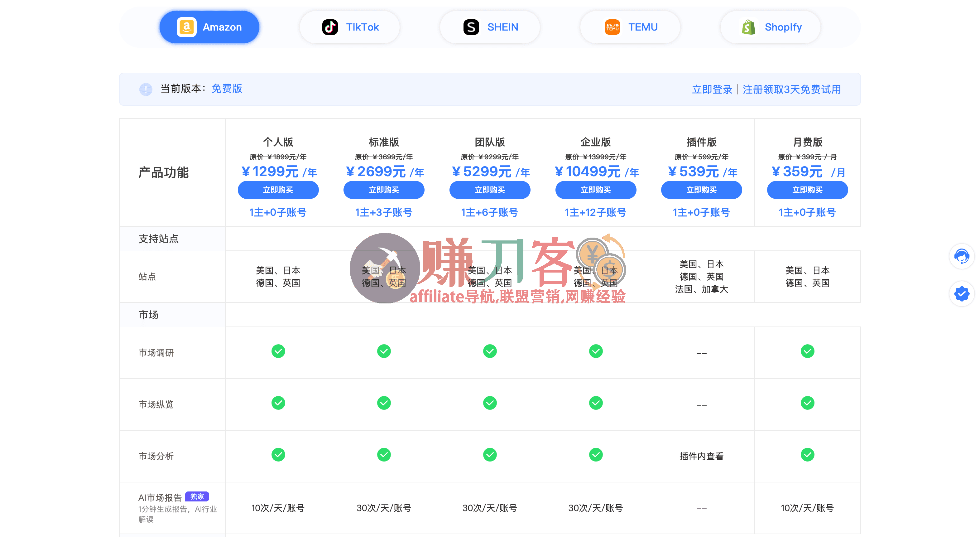Click the 插件内查看 cell text
The height and width of the screenshot is (537, 980).
tap(702, 456)
